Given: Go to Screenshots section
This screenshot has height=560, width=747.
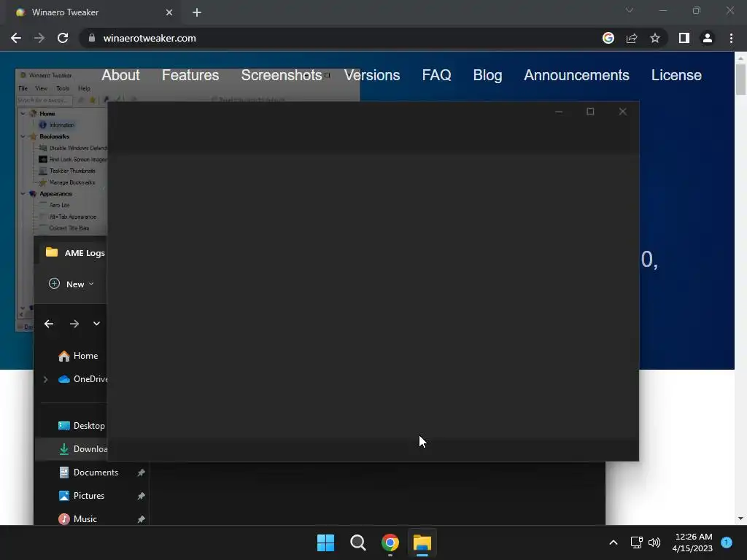Looking at the screenshot, I should tap(281, 75).
